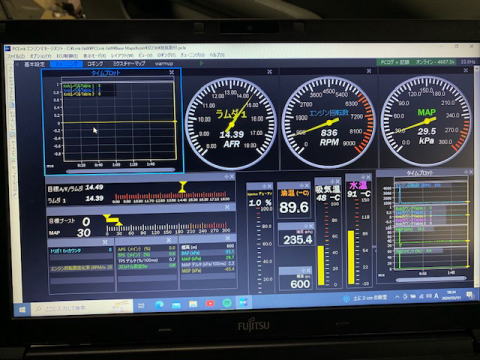Switch to the 基本設定 layout tab
This screenshot has width=480, height=360.
point(34,64)
